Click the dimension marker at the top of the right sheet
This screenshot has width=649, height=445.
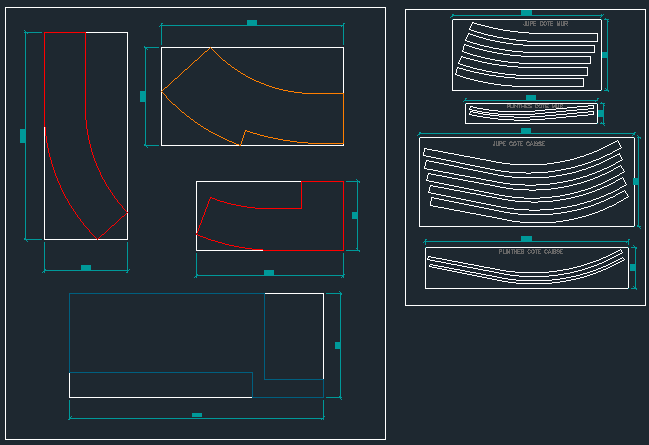pos(526,12)
